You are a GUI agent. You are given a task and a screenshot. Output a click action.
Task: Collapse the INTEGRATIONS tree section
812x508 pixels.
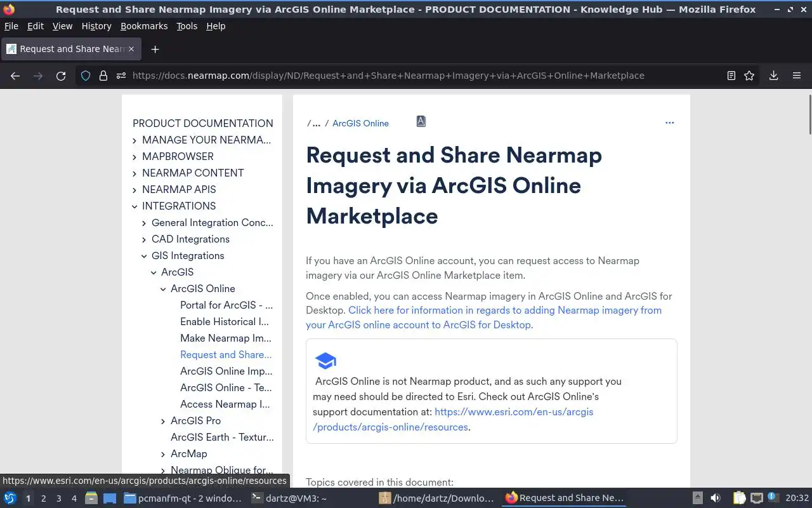click(134, 206)
